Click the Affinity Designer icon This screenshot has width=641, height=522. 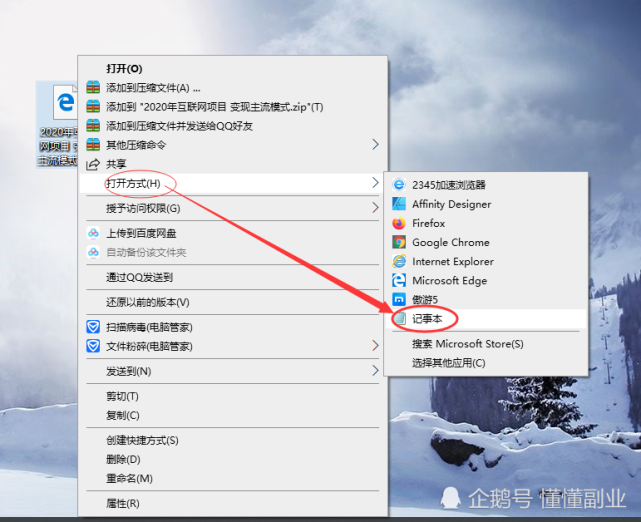click(x=399, y=204)
